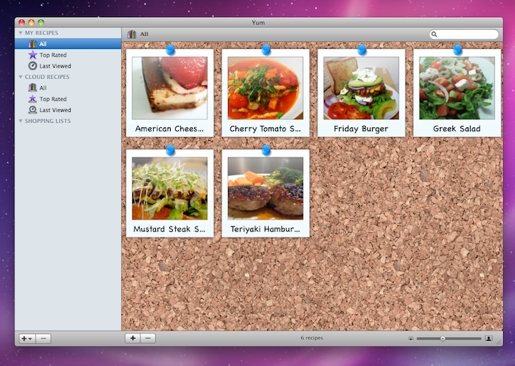
Task: Click the Teriyaki Hambur... caption
Action: [x=265, y=229]
